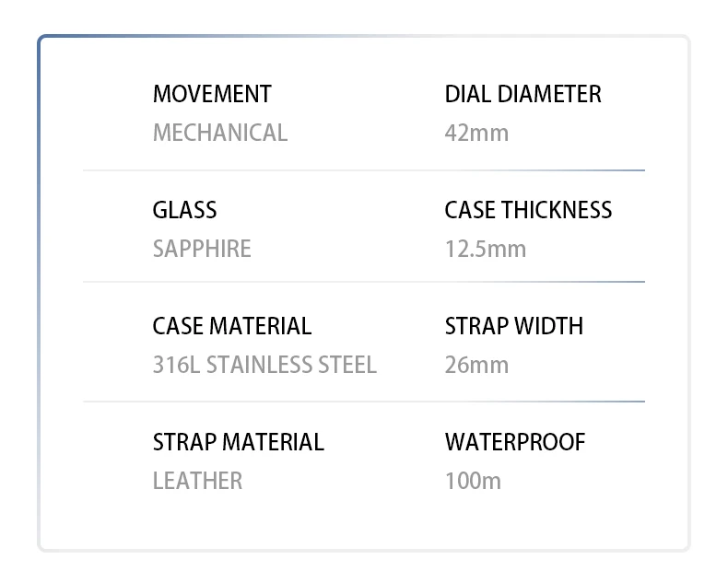Click the GLASS heading label
The height and width of the screenshot is (571, 728).
point(184,210)
